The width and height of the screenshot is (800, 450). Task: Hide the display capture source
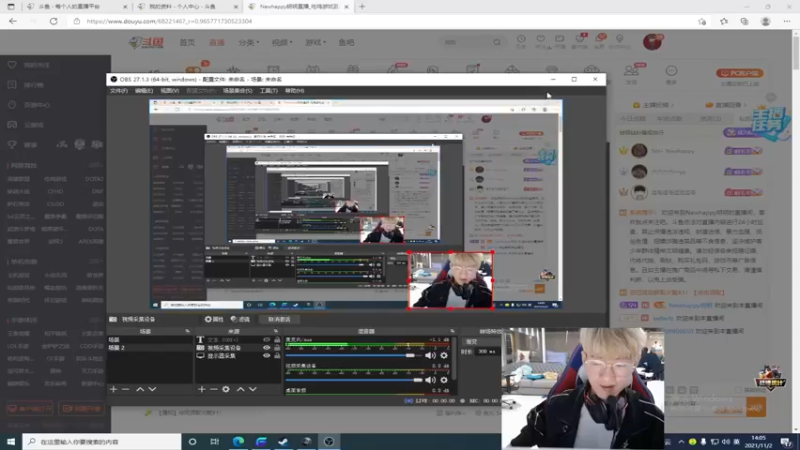click(266, 356)
